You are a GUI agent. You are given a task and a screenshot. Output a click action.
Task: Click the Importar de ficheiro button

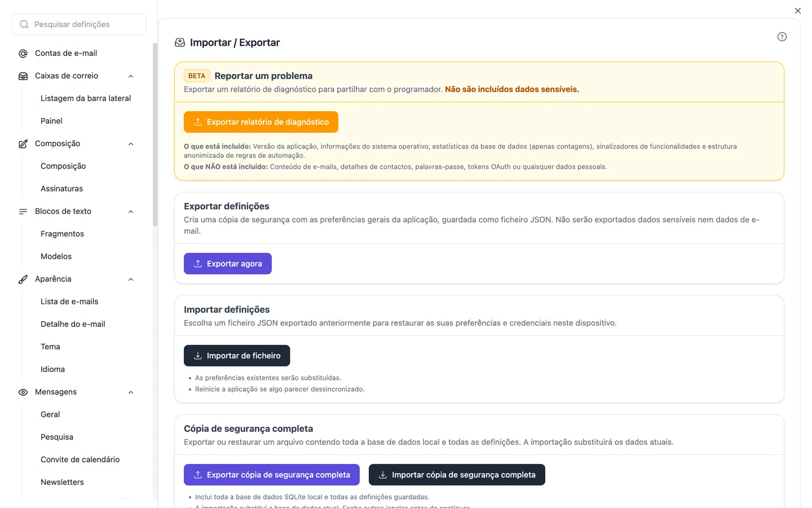237,356
